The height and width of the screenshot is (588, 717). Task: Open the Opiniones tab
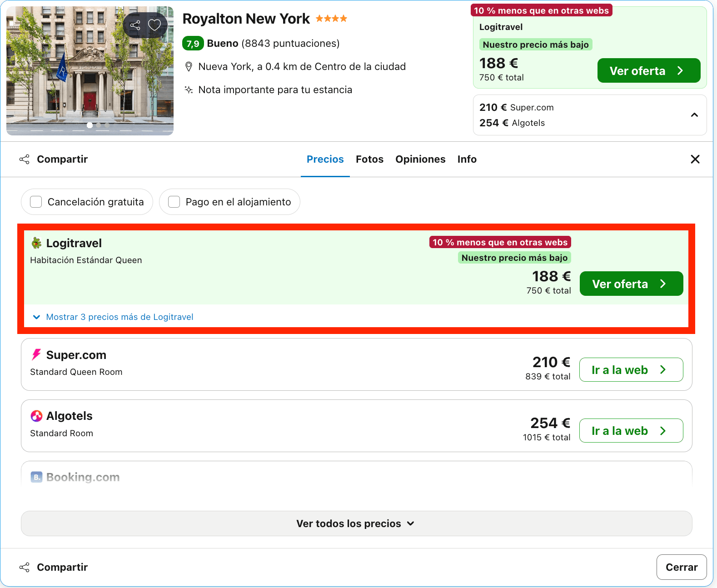[420, 159]
